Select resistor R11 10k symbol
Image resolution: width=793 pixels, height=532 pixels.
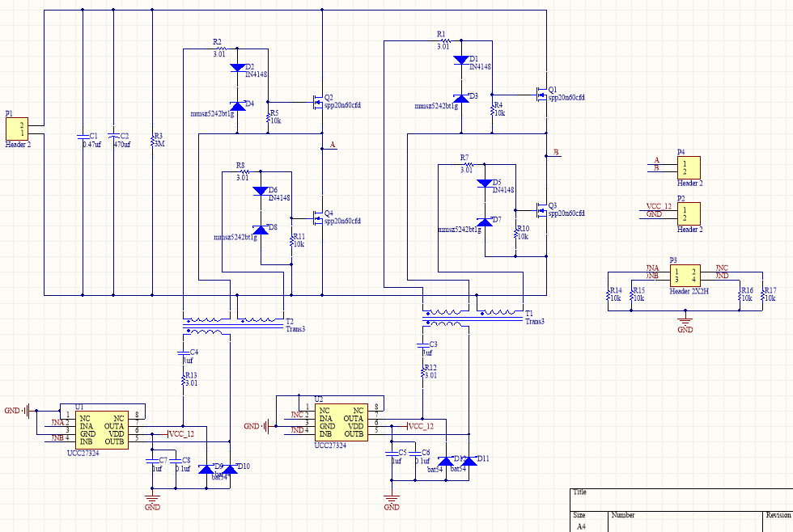point(291,241)
